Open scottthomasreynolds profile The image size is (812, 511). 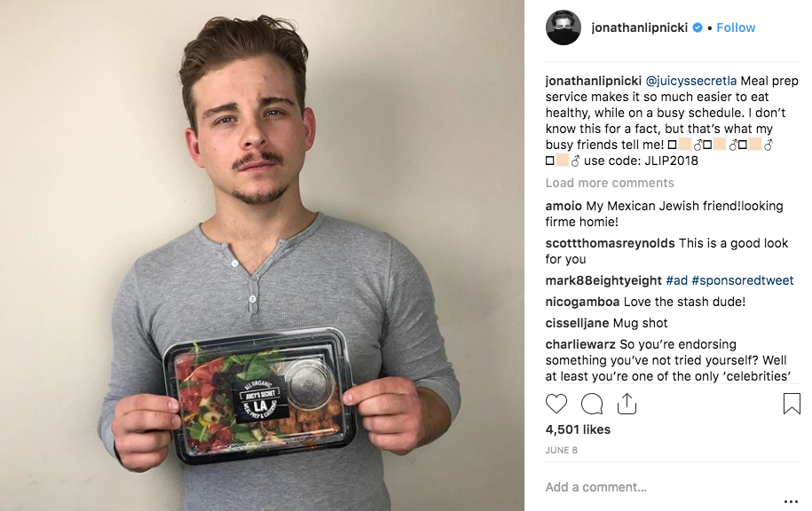coord(610,243)
